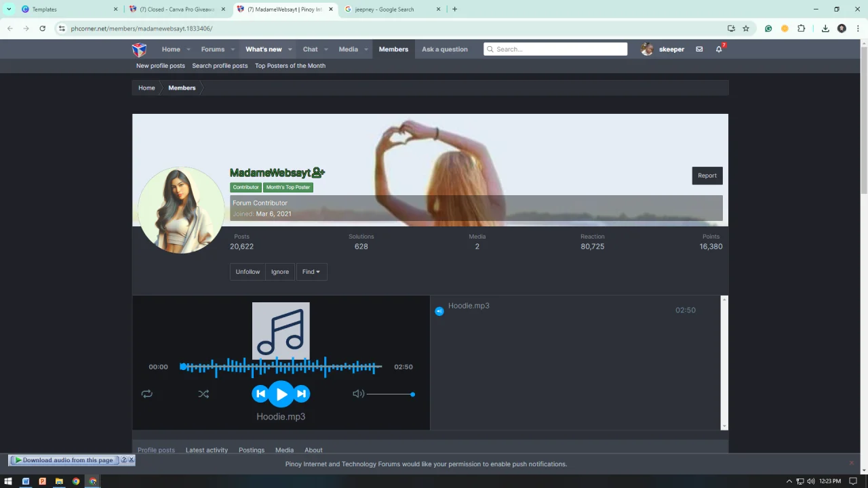Switch to Canva Pro Giveaway browser tab
The image size is (868, 488).
click(178, 9)
